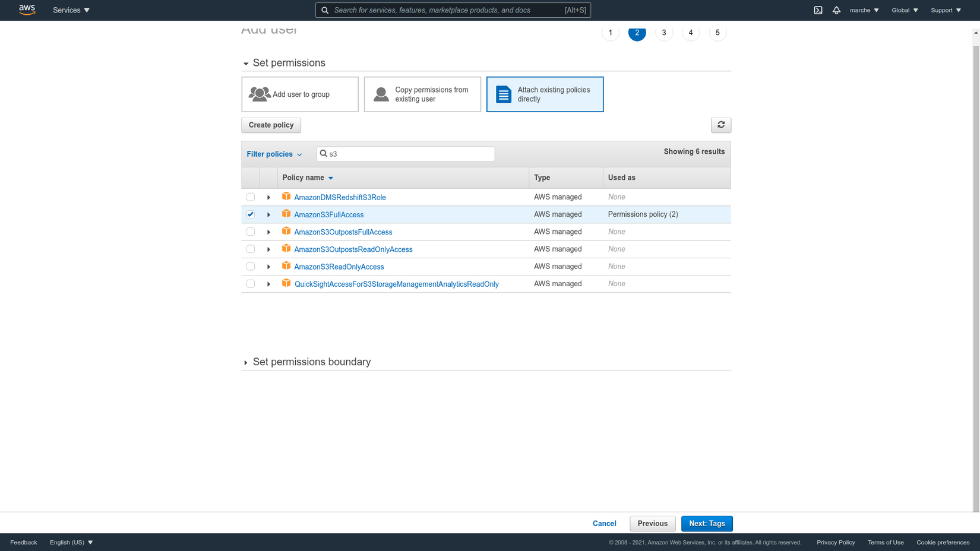
Task: Open the English (US) language selector
Action: 71,543
